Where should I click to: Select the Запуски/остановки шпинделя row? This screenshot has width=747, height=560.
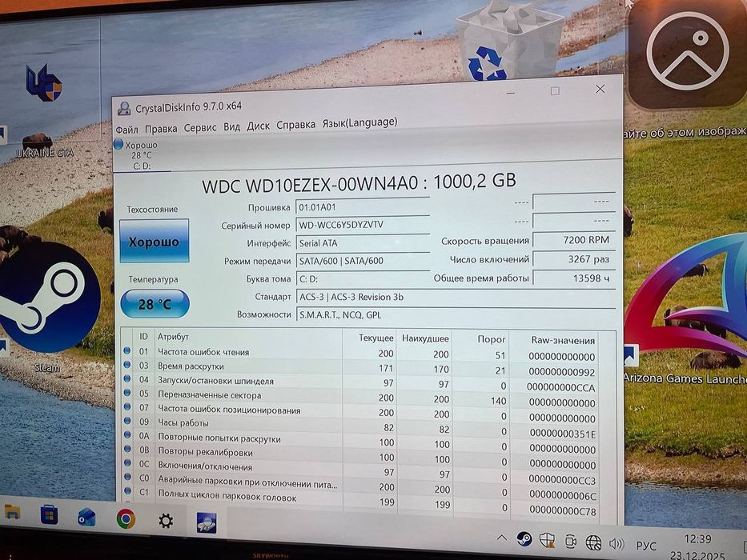tap(360, 382)
